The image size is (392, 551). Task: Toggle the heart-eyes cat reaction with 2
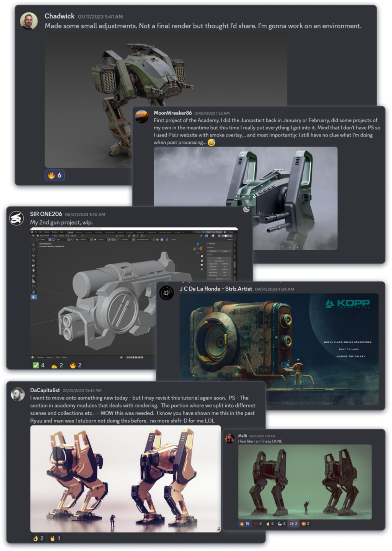305,523
